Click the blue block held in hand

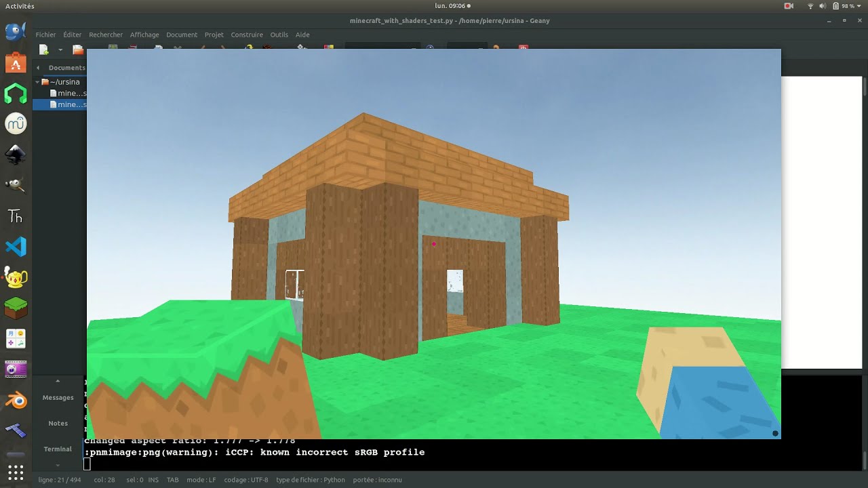point(719,401)
